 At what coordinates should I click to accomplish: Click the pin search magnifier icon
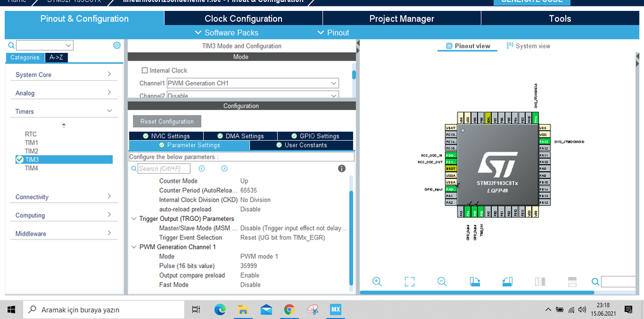595,282
